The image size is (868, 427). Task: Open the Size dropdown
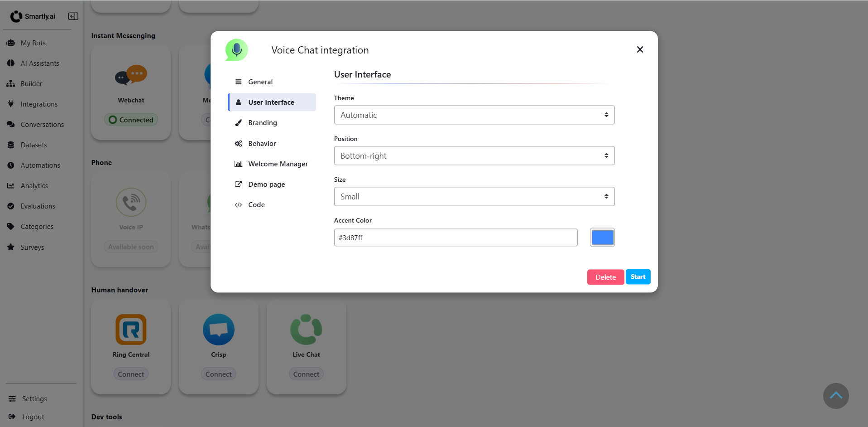click(474, 196)
